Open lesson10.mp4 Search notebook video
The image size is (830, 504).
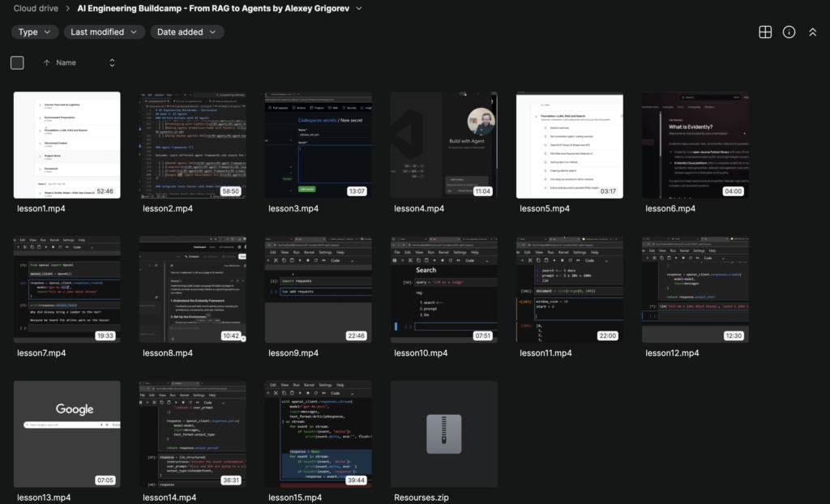(443, 289)
